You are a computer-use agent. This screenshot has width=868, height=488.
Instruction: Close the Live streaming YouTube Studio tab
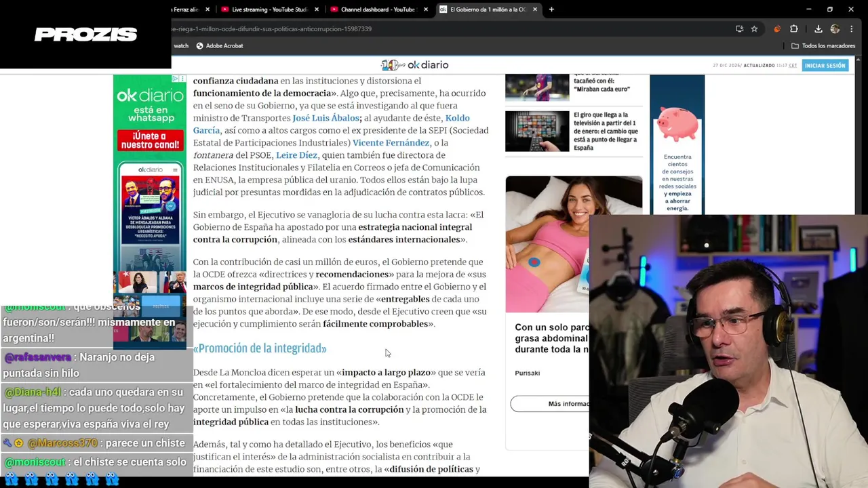coord(315,9)
